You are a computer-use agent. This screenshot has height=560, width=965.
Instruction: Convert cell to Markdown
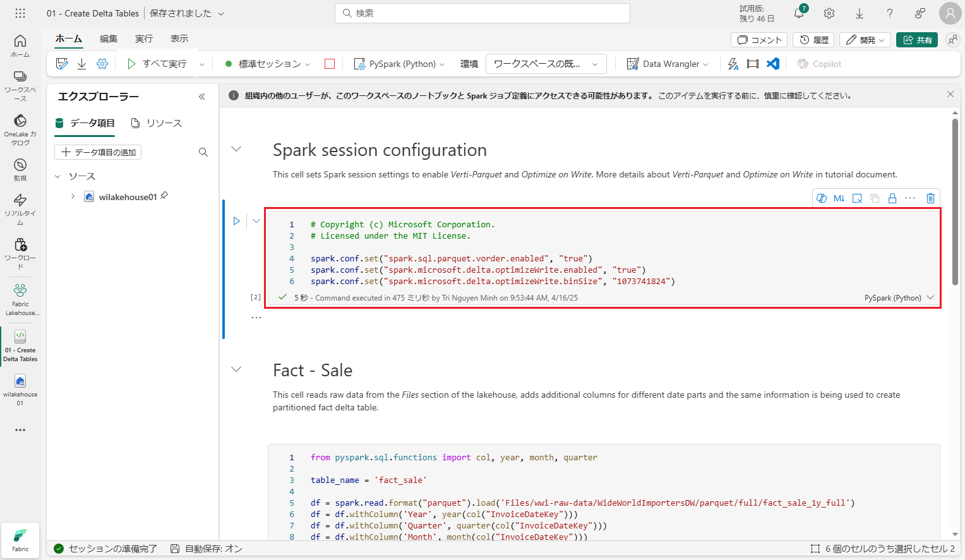[x=839, y=198]
